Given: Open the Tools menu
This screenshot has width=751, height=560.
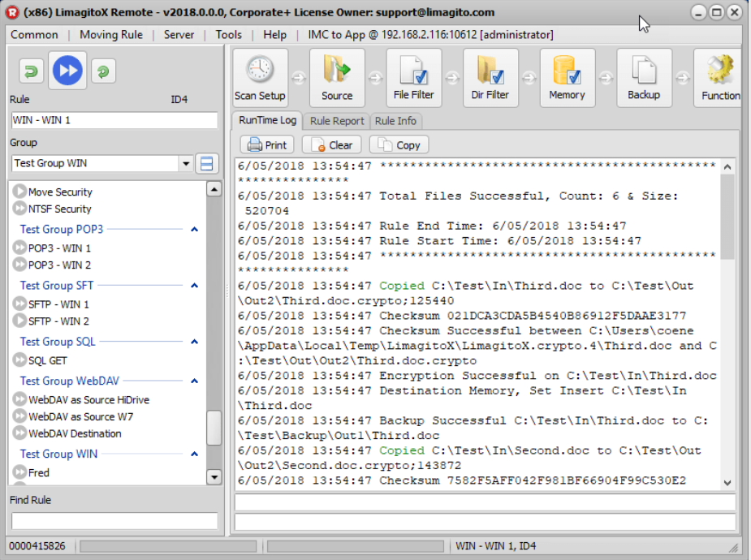Looking at the screenshot, I should 228,35.
